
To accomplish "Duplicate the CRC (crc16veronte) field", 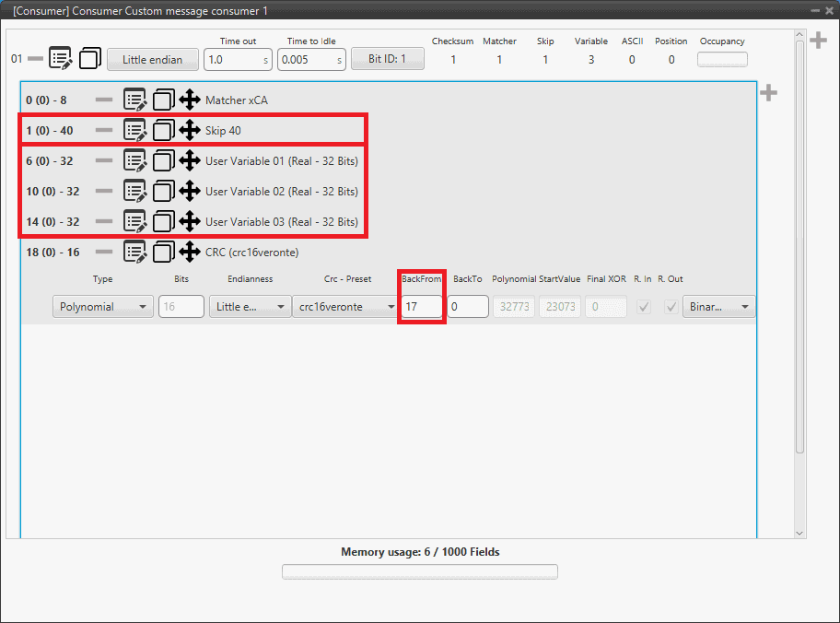I will 163,253.
